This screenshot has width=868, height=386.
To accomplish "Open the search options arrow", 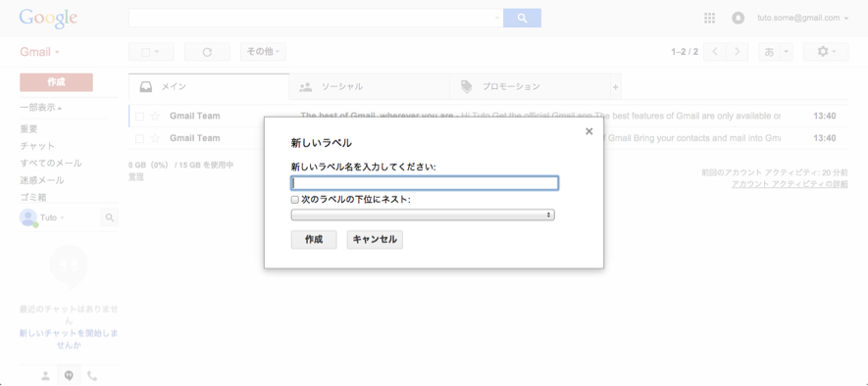I will coord(496,19).
